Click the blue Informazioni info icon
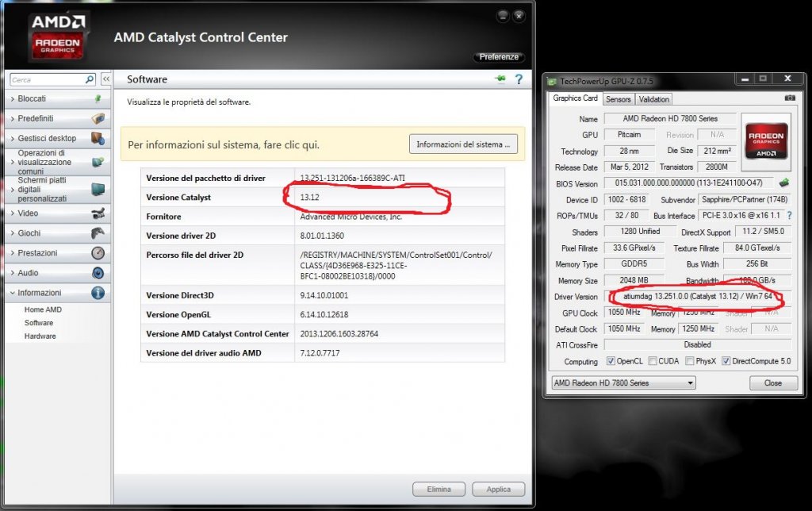The height and width of the screenshot is (511, 812). pyautogui.click(x=98, y=293)
